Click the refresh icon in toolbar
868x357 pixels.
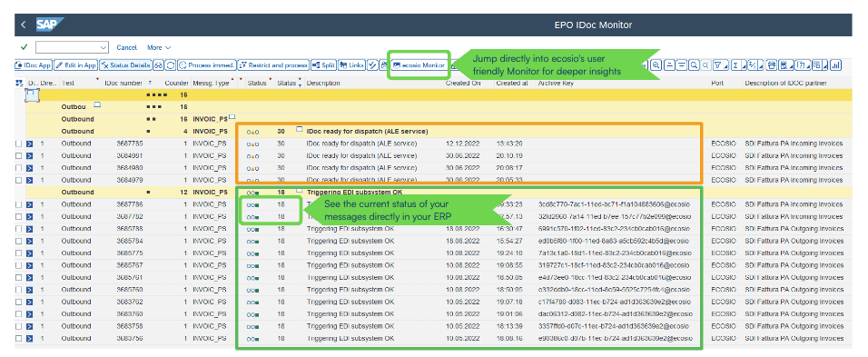[171, 65]
